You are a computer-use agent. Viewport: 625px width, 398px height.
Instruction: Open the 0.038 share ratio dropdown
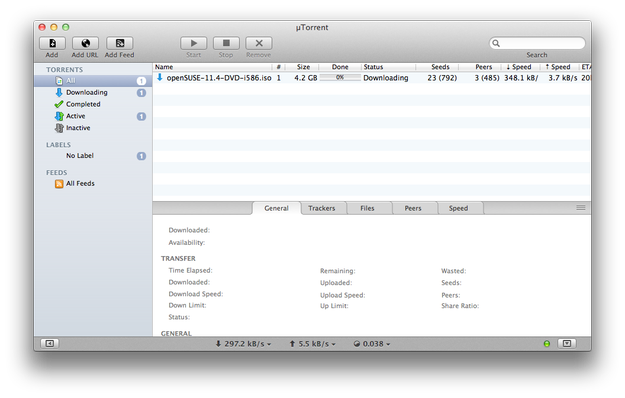click(x=371, y=344)
